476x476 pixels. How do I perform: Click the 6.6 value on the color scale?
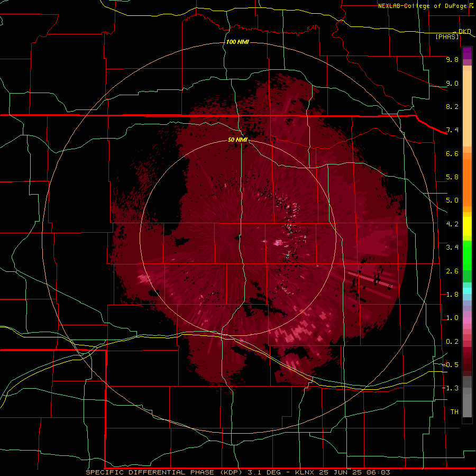coord(452,153)
